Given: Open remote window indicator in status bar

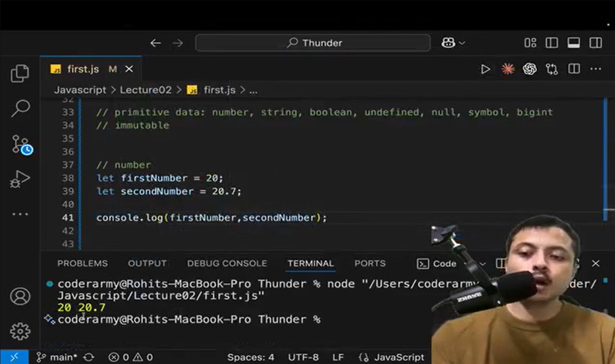Looking at the screenshot, I should point(14,357).
